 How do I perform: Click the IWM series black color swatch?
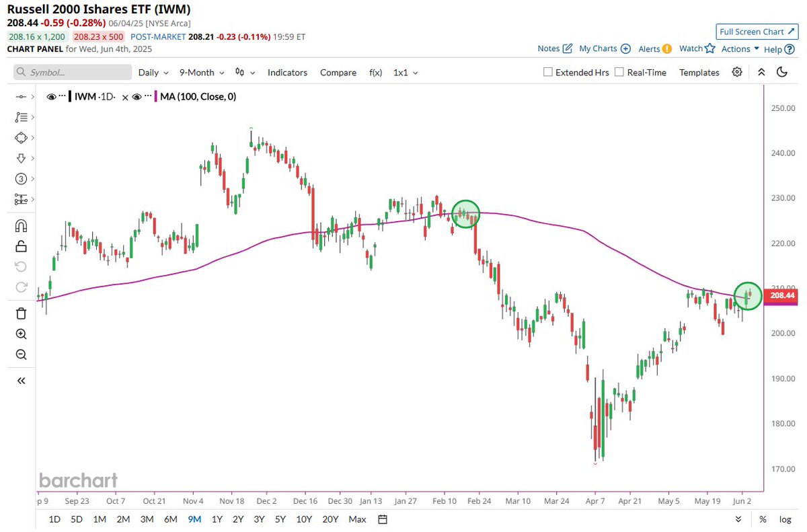tap(70, 97)
